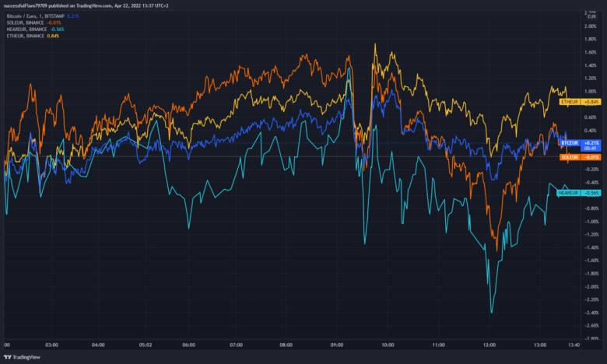
Task: Select the ETHEUR, BINANCE legend row
Action: pos(33,36)
